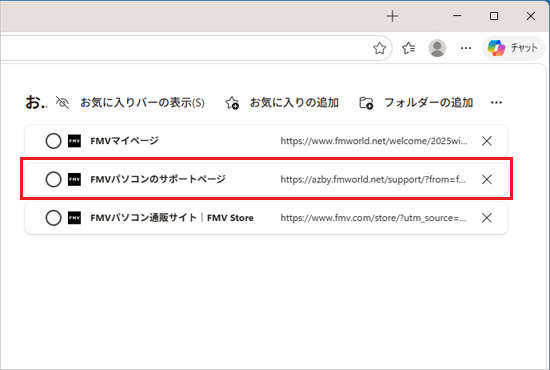Screen dimensions: 550x370
Task: Click the www.fmv.com/store URL text
Action: point(374,218)
